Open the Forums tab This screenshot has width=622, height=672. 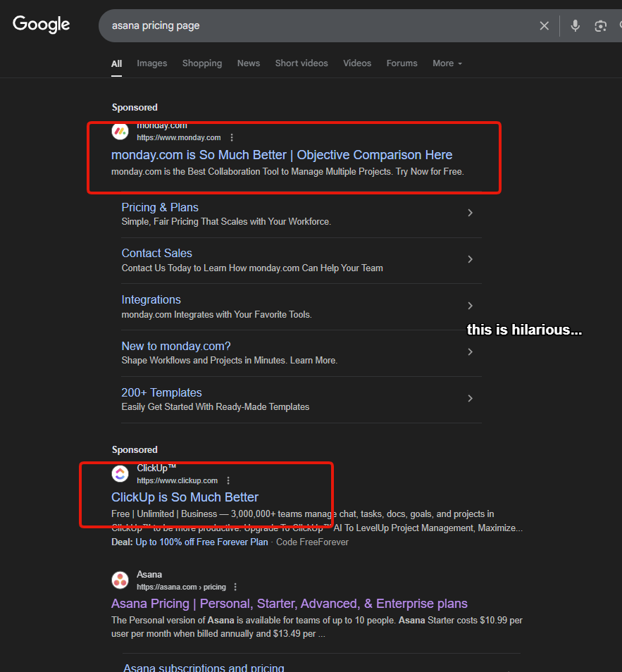click(402, 63)
